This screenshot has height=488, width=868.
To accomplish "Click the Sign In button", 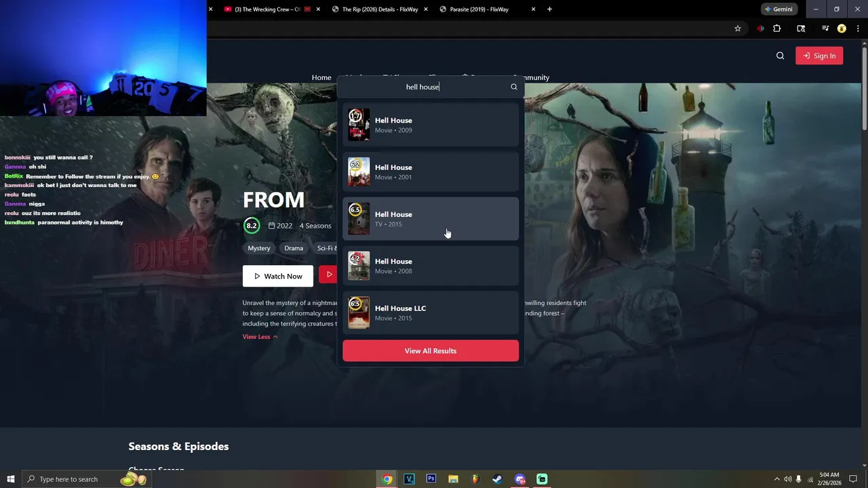I will pos(819,56).
